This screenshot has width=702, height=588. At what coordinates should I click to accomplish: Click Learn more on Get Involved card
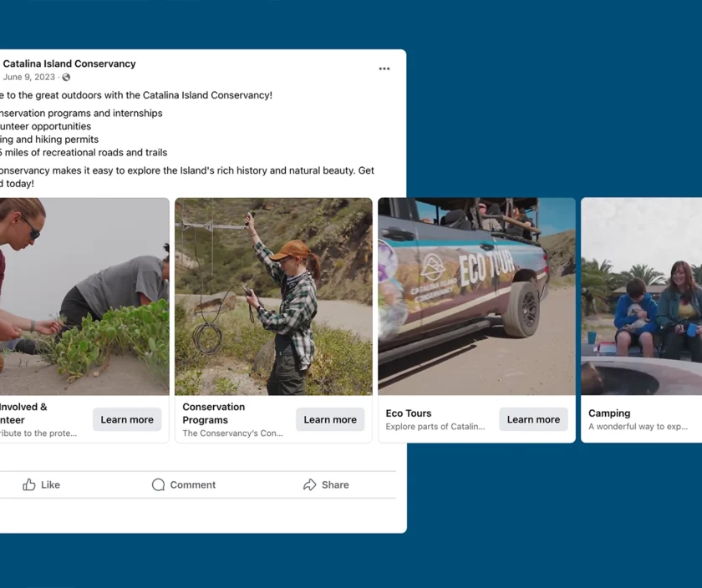coord(127,419)
